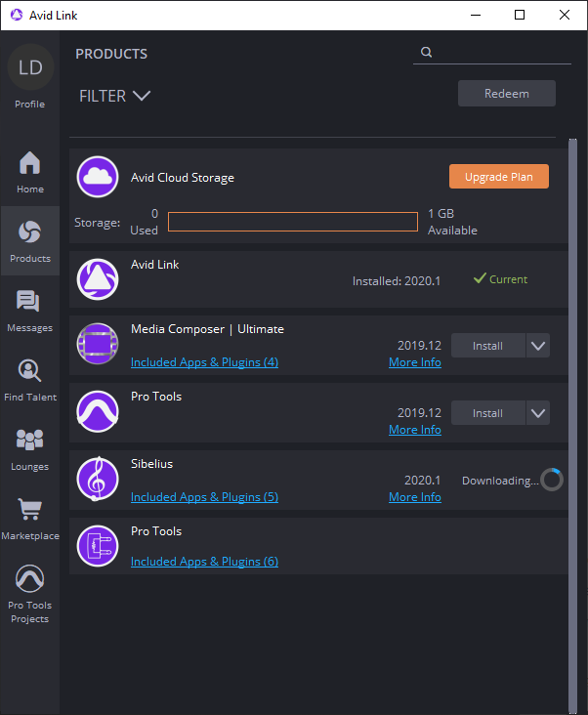Click the Pro Tools plugins plug icon
This screenshot has height=715, width=588.
tap(98, 546)
